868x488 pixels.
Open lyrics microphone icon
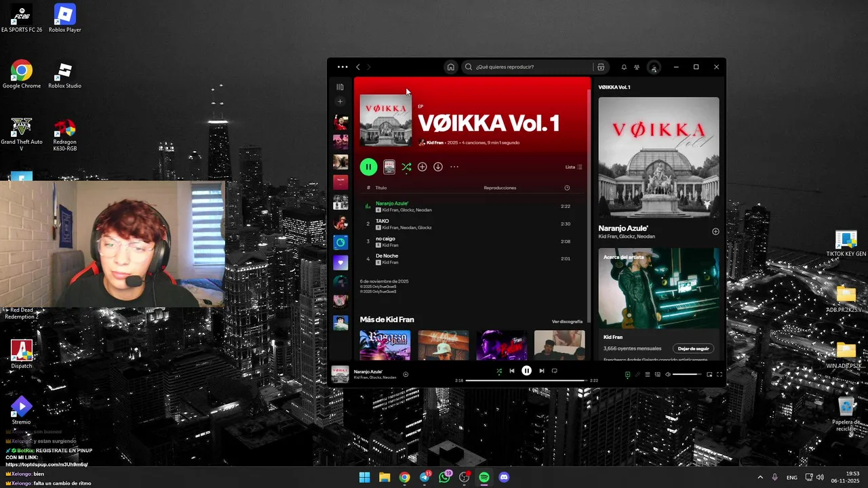pyautogui.click(x=637, y=374)
